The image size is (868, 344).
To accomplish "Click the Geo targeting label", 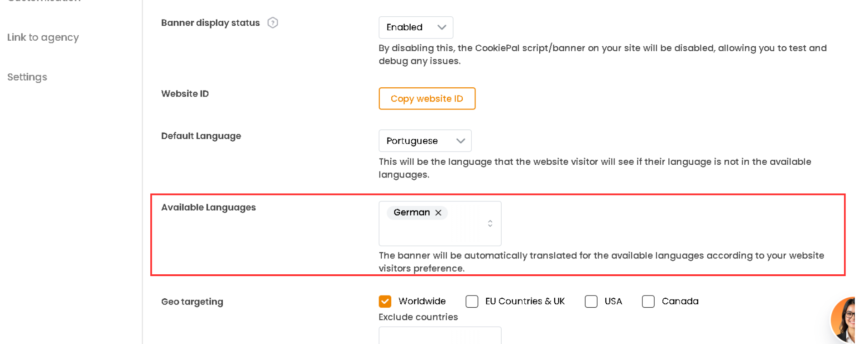I will [192, 302].
